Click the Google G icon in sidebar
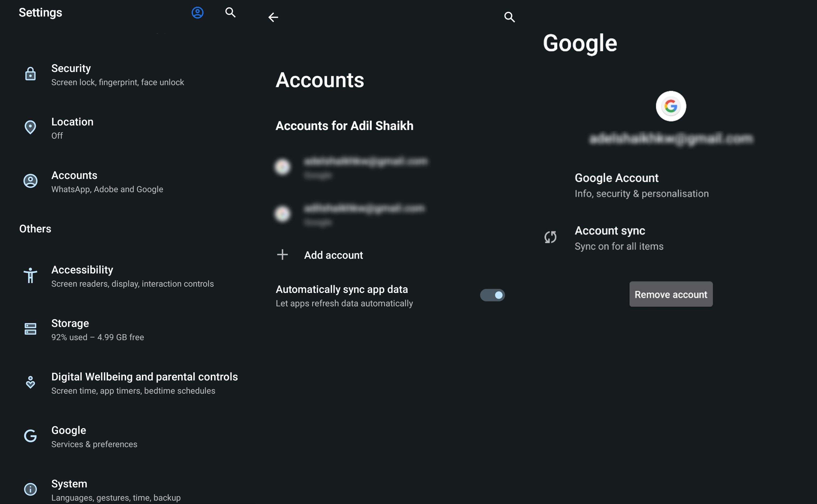Image resolution: width=817 pixels, height=504 pixels. point(30,436)
